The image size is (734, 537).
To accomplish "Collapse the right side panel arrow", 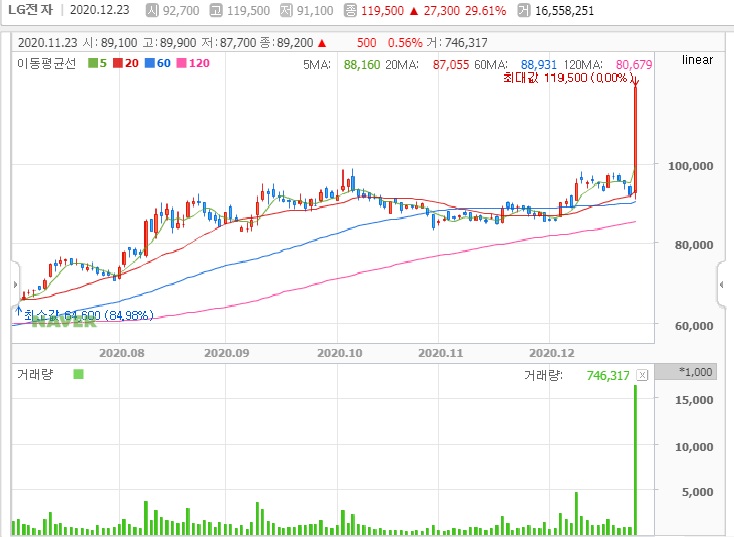I will tap(721, 284).
